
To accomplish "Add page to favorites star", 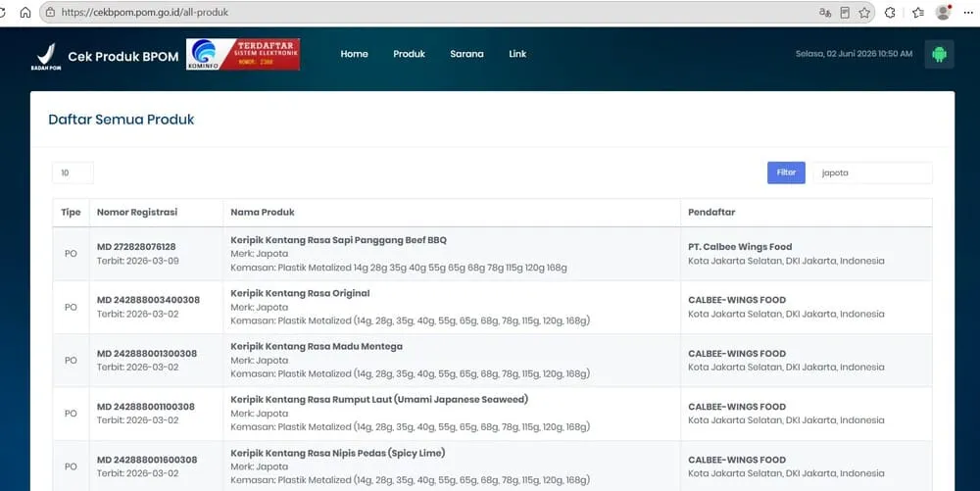I will pyautogui.click(x=864, y=12).
